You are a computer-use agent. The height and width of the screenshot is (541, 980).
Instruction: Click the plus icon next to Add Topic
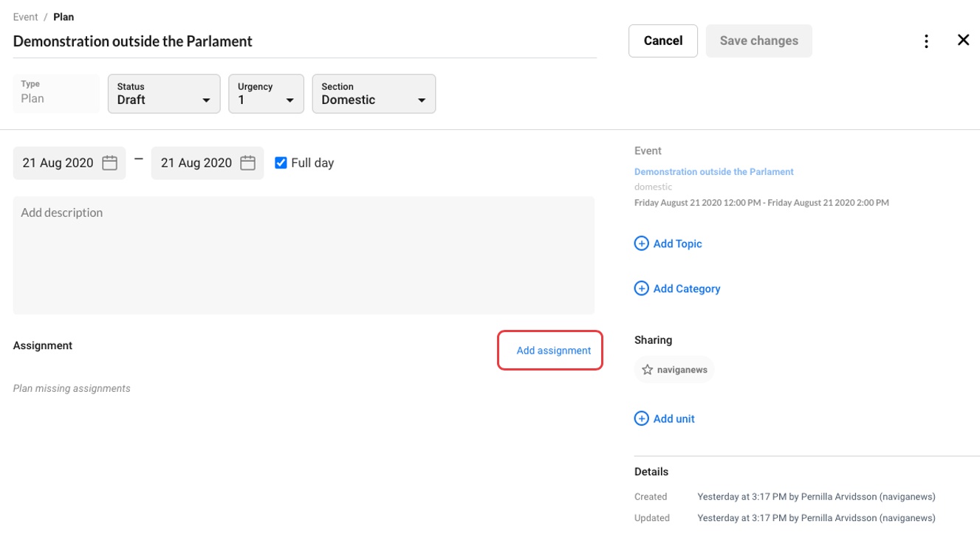[x=642, y=243]
